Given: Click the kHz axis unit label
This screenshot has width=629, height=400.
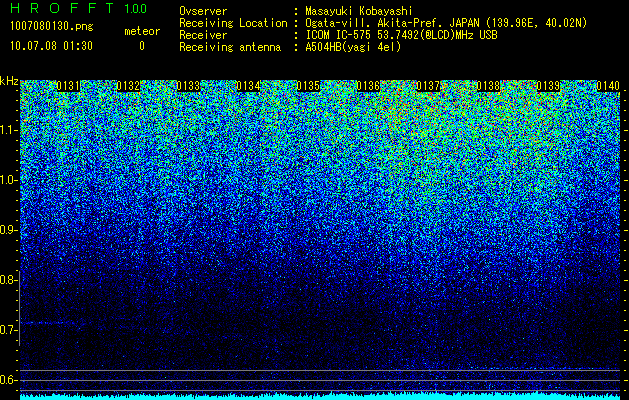Looking at the screenshot, I should tap(9, 81).
